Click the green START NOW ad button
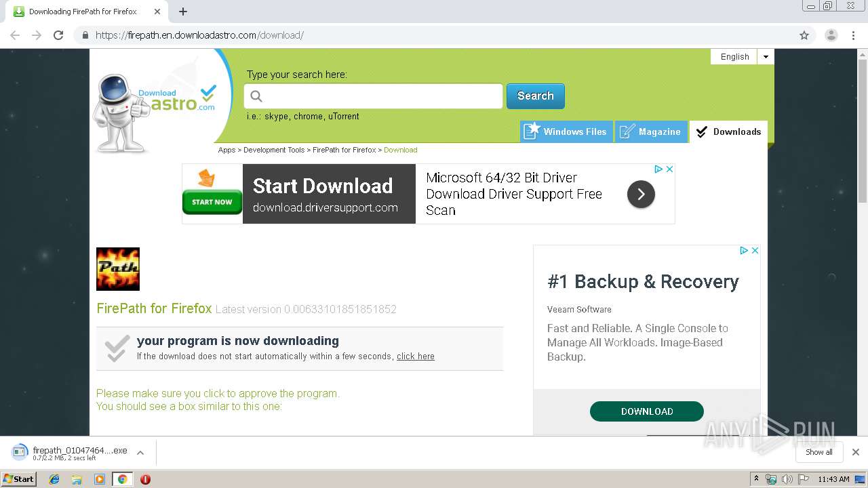The width and height of the screenshot is (868, 488). pyautogui.click(x=212, y=202)
